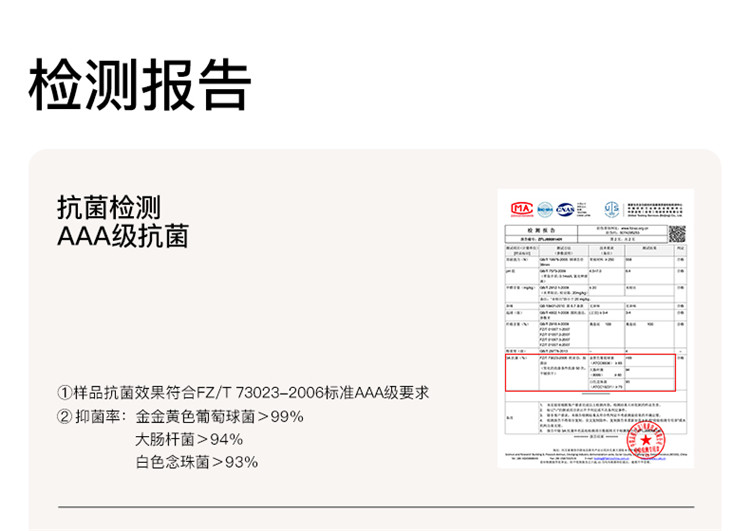Click the 大肠杆菌>94% text
The width and height of the screenshot is (750, 531).
pyautogui.click(x=189, y=439)
